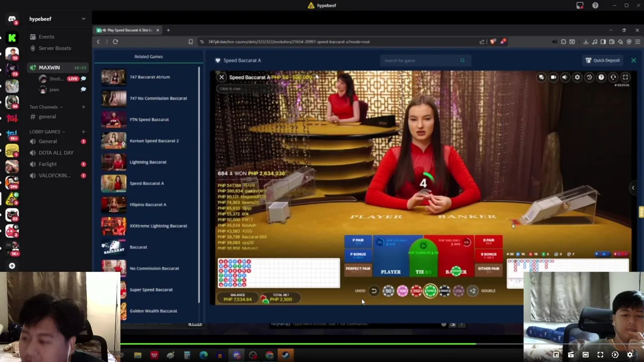Mute tab audio in browser toolbar

(x=555, y=42)
